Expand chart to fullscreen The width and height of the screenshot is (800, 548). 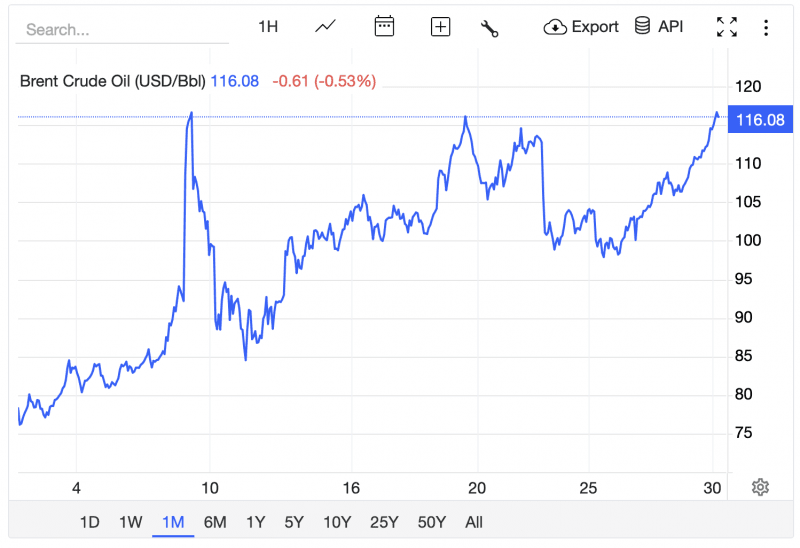click(x=727, y=27)
